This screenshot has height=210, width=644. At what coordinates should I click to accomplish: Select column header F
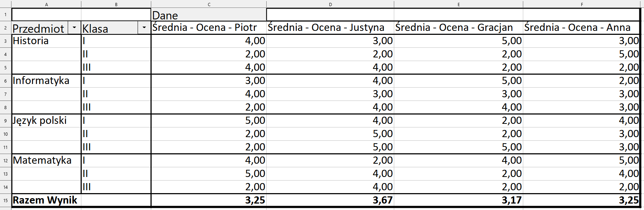point(582,5)
